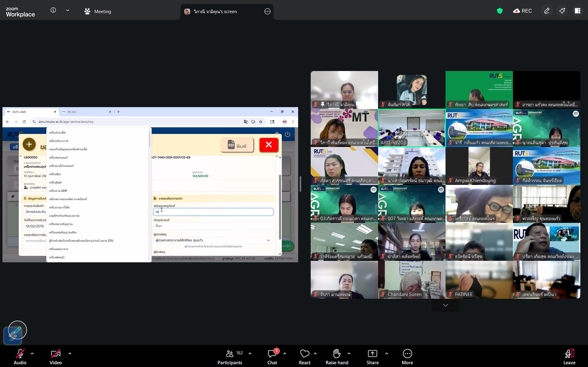The height and width of the screenshot is (367, 588).
Task: Open the shared screen options ellipsis
Action: point(267,11)
